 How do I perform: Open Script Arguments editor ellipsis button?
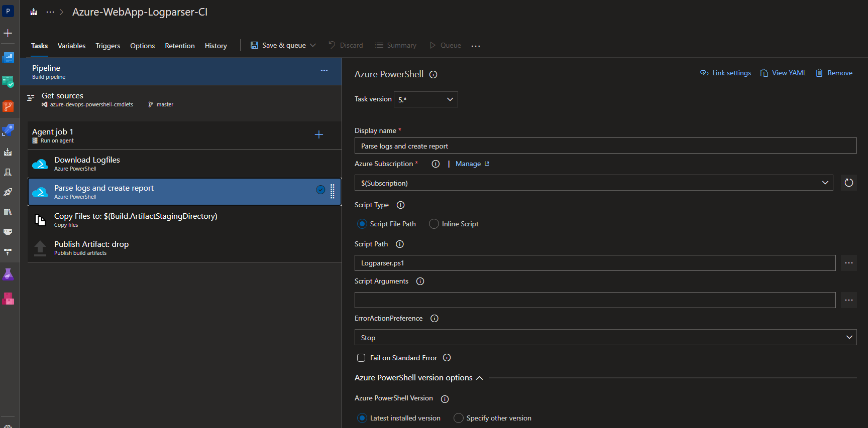pyautogui.click(x=848, y=300)
